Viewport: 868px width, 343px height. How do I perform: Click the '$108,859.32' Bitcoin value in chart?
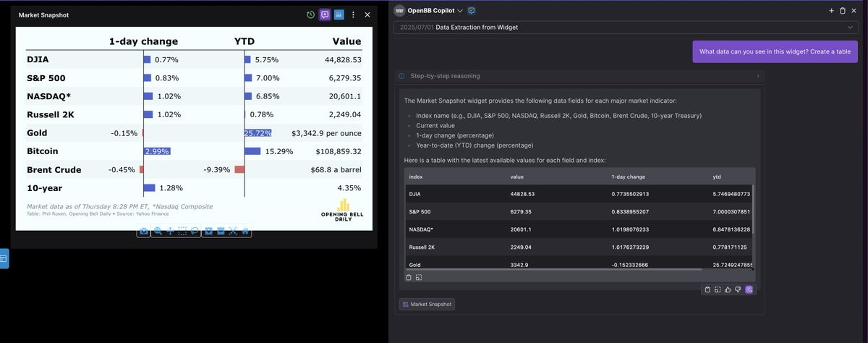point(339,151)
